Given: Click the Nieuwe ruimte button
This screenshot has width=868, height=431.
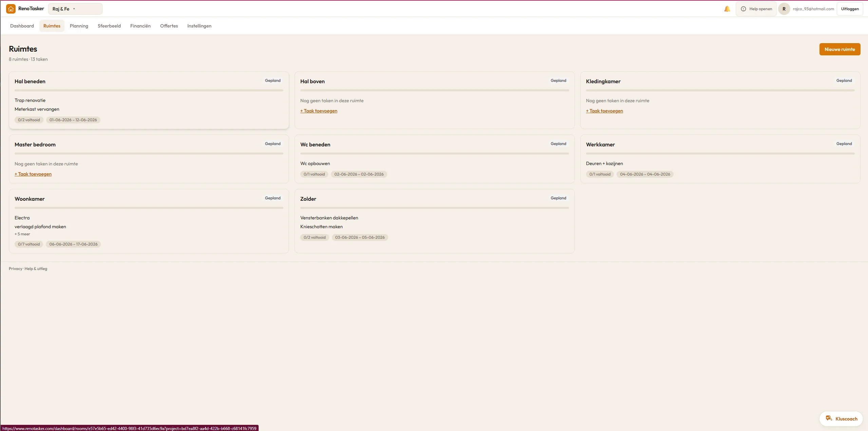Looking at the screenshot, I should coord(839,49).
